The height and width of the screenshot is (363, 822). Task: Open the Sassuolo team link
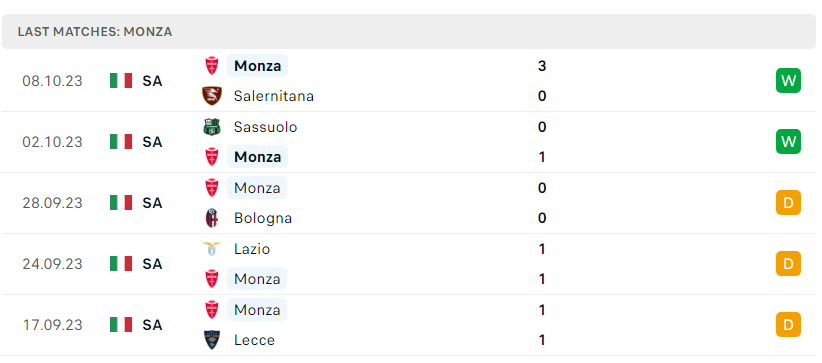tap(265, 127)
